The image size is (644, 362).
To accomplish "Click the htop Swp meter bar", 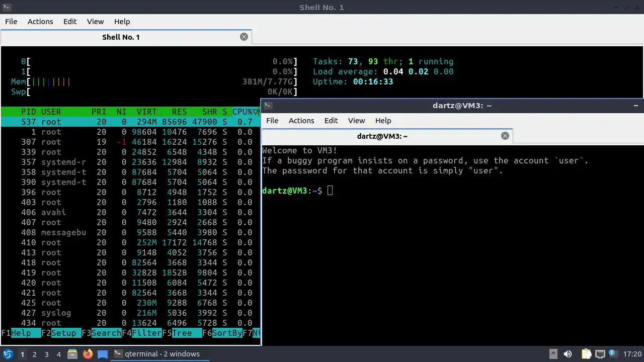I will (x=154, y=92).
